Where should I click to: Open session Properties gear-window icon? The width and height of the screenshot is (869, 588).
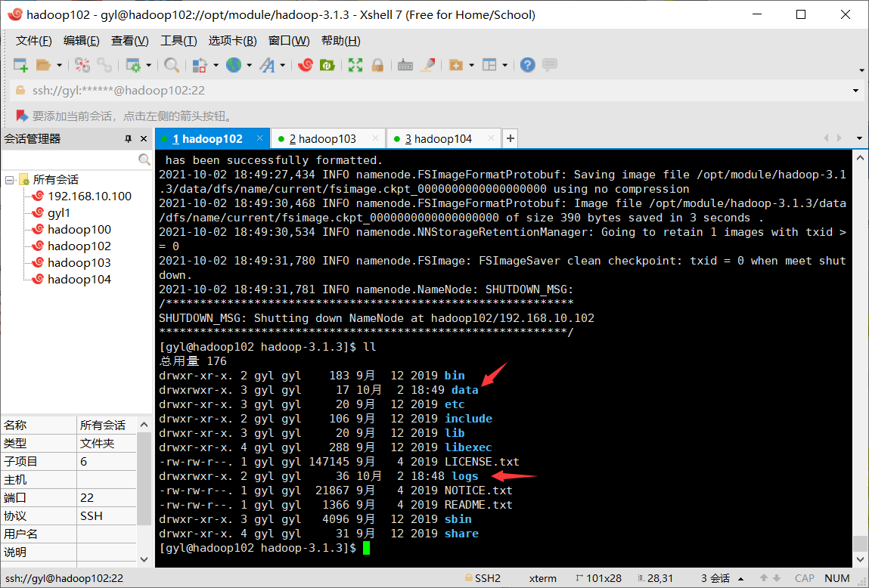click(x=134, y=65)
